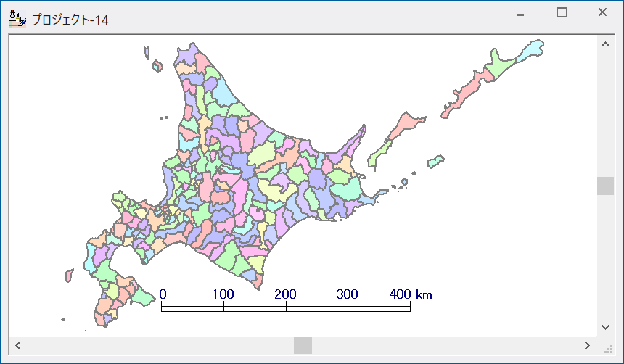This screenshot has height=364, width=624.
Task: Click the 0 label on the scale bar
Action: [163, 294]
